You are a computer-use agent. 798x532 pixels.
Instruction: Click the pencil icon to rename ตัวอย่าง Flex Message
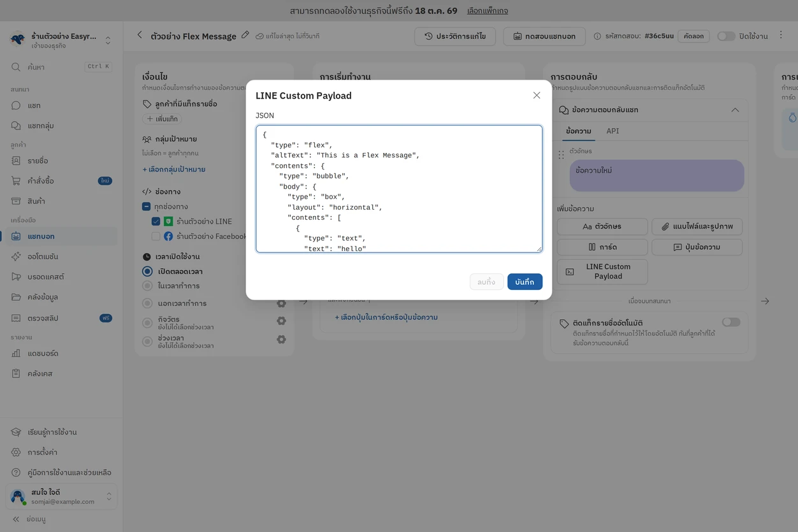245,36
